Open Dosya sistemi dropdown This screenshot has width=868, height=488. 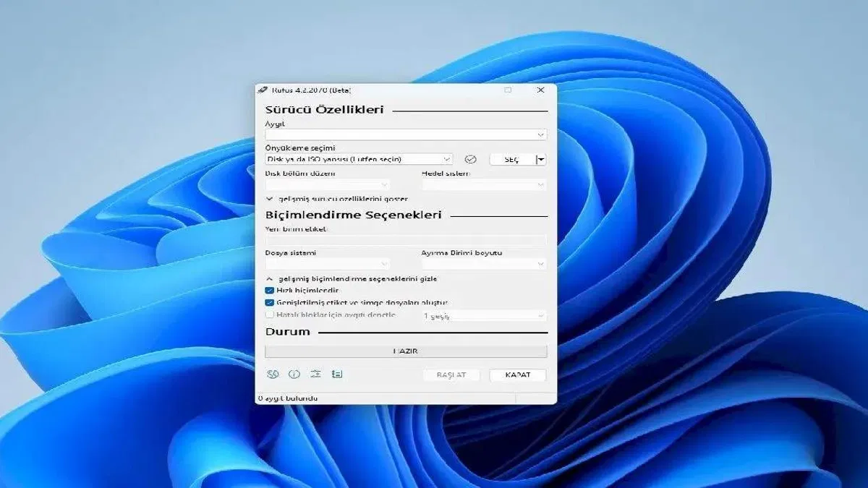[x=328, y=265]
